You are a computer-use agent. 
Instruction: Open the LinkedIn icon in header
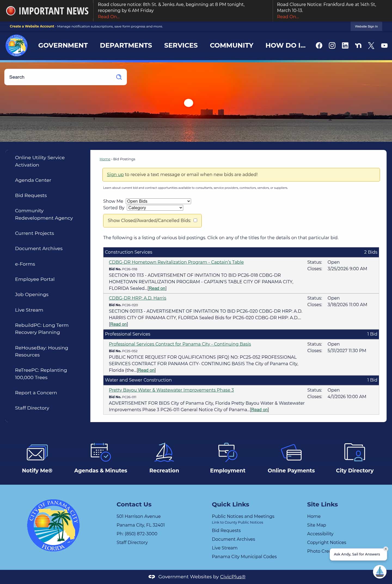click(x=345, y=45)
